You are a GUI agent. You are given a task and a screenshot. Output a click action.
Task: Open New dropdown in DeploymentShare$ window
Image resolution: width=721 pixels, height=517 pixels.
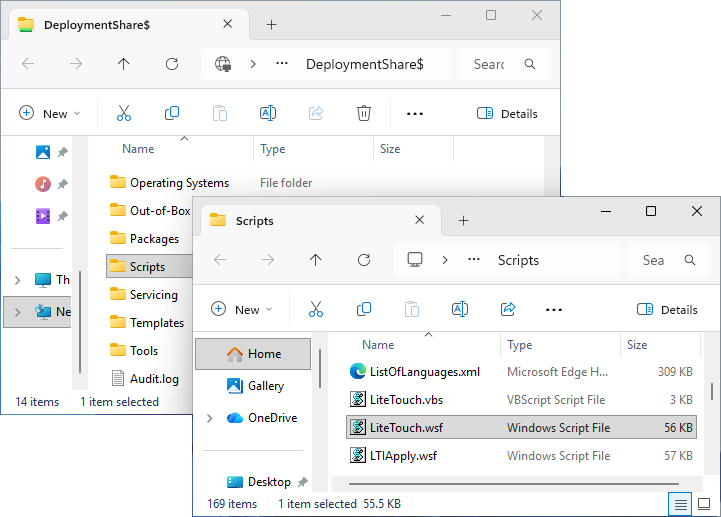coord(50,114)
